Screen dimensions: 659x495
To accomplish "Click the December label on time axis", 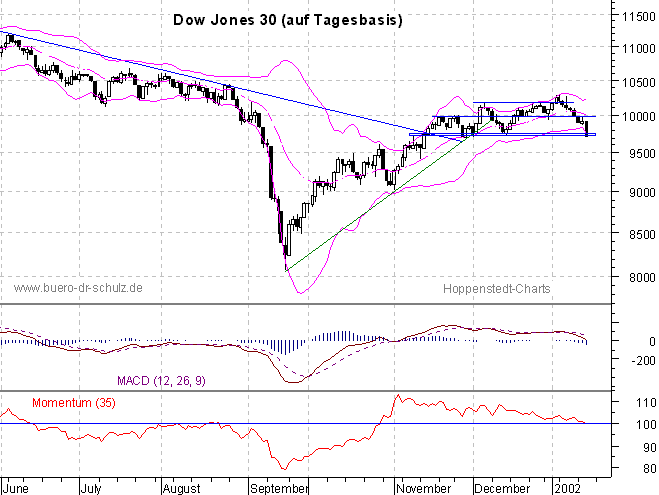I will pyautogui.click(x=502, y=489).
